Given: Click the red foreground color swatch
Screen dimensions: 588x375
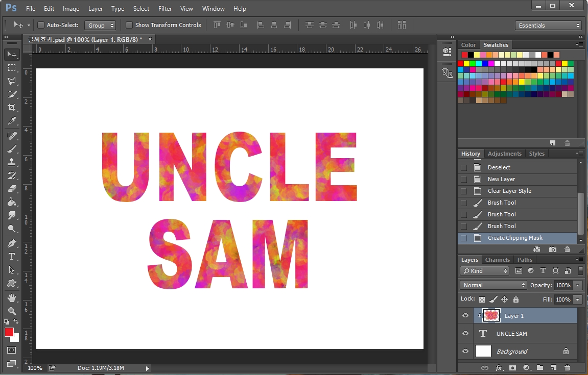Looking at the screenshot, I should tap(9, 332).
